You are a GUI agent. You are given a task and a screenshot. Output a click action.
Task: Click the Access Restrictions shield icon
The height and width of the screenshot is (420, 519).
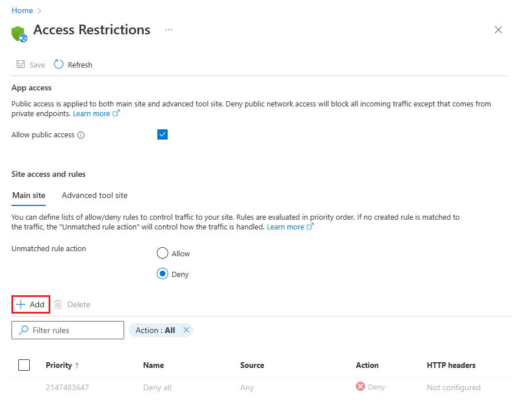tap(19, 33)
